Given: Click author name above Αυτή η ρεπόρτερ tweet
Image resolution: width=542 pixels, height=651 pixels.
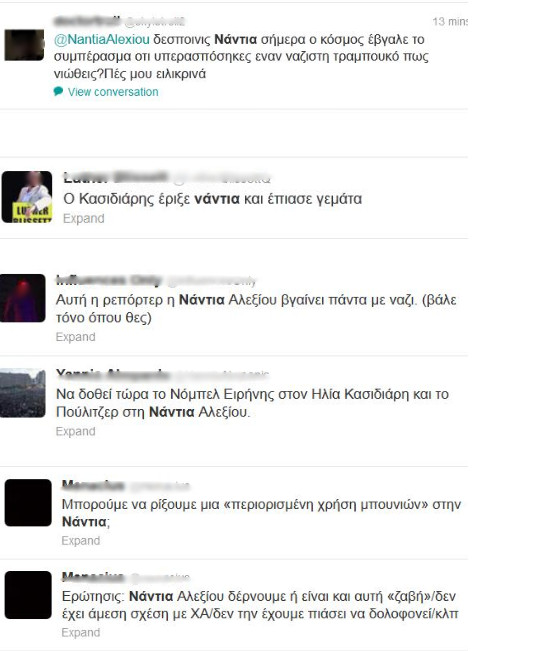Looking at the screenshot, I should tap(108, 280).
